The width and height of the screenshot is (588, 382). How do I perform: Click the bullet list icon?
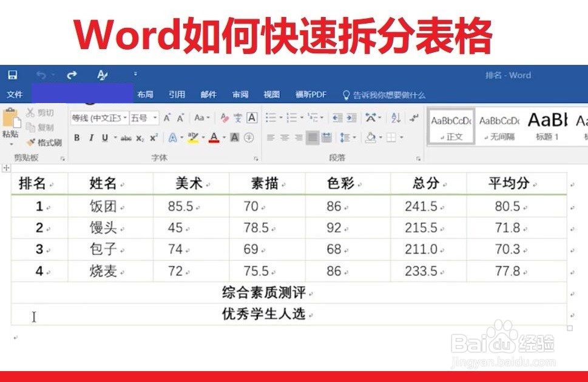[x=271, y=118]
